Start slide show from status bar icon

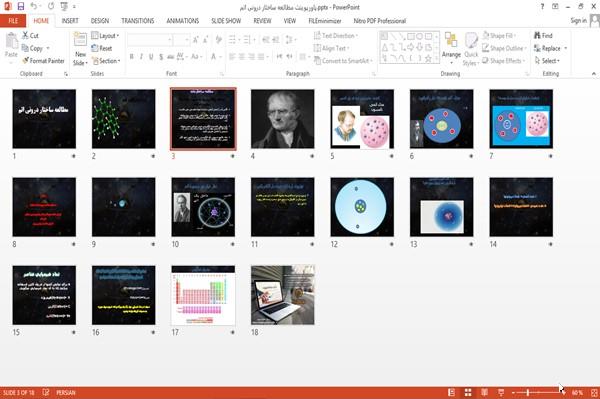[x=501, y=392]
